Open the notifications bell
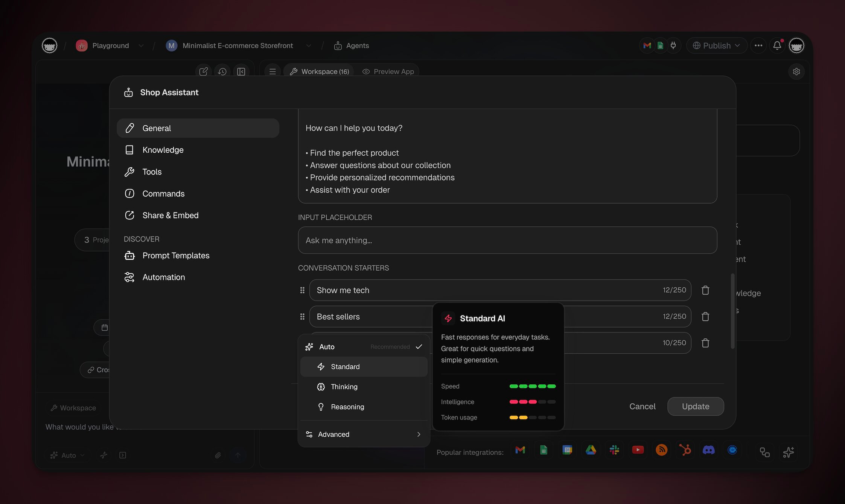 click(x=777, y=46)
